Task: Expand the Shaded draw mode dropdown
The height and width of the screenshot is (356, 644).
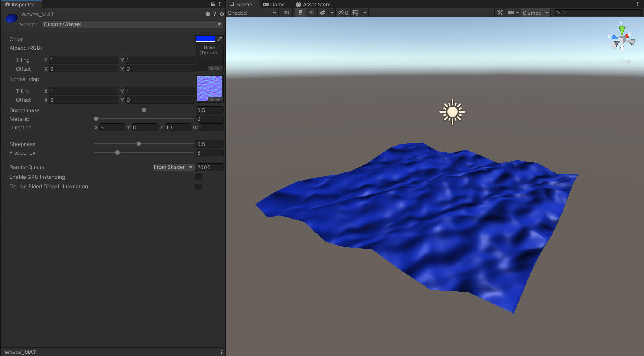Action: tap(252, 13)
